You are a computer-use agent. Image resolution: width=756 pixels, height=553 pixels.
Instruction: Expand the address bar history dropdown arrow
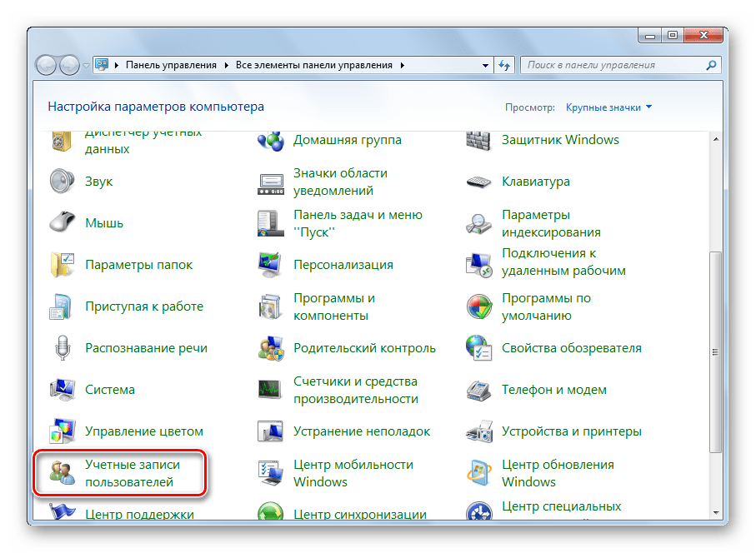click(x=485, y=65)
